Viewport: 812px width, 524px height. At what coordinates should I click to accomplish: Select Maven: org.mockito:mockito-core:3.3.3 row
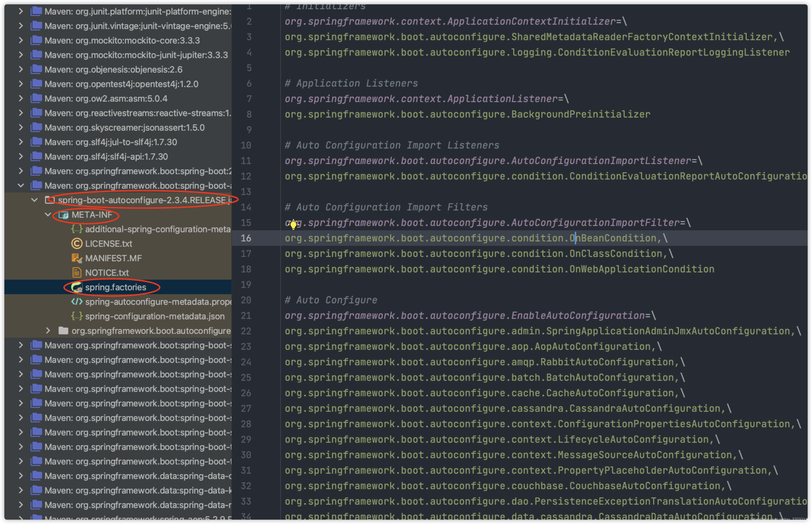coord(118,40)
